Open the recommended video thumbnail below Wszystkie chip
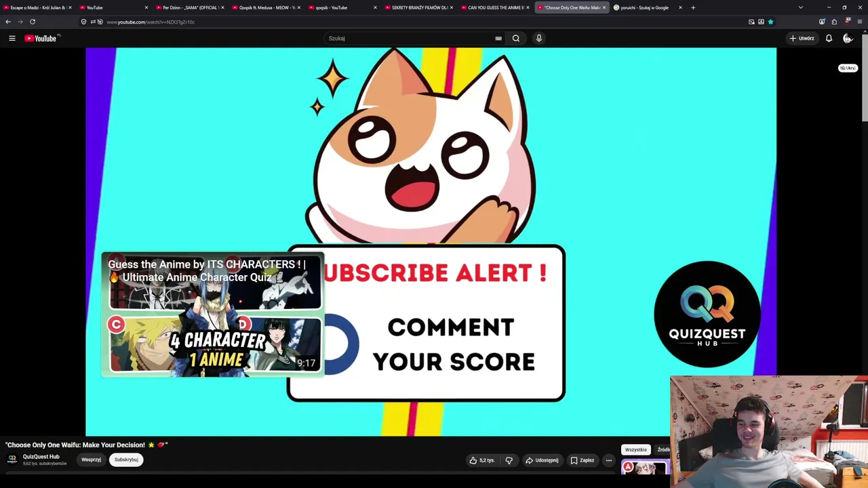 point(645,468)
